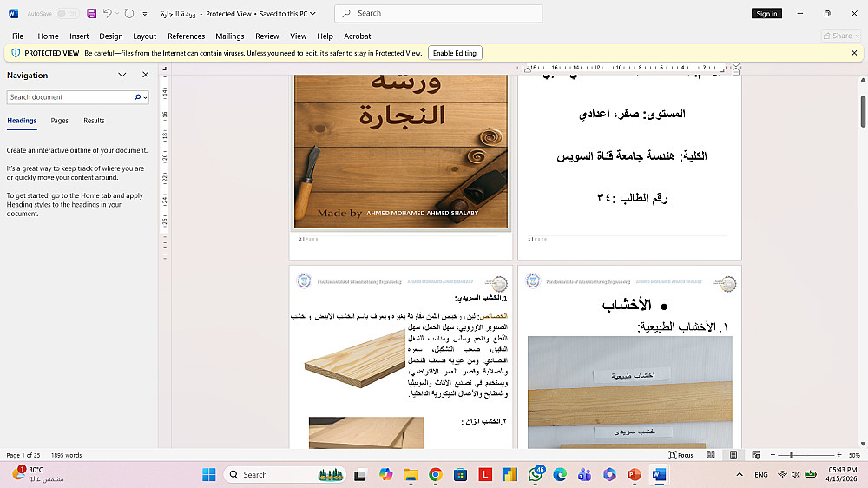Switch to the Pages tab in Navigation

point(59,121)
